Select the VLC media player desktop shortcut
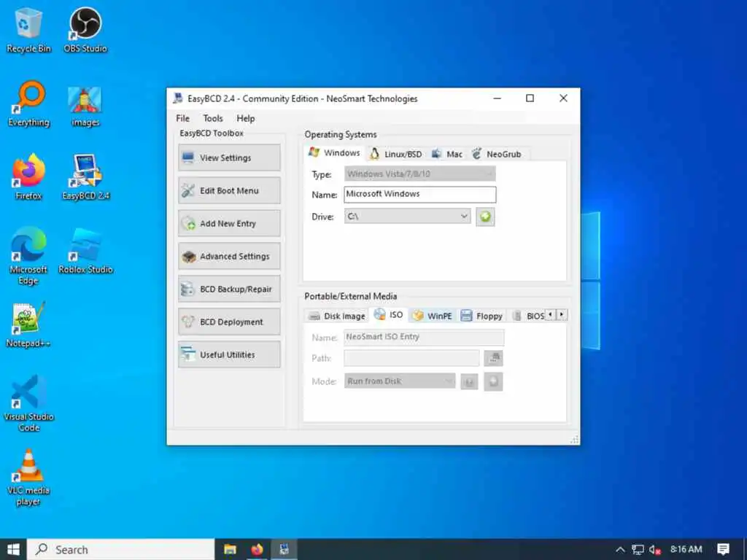 pos(28,477)
